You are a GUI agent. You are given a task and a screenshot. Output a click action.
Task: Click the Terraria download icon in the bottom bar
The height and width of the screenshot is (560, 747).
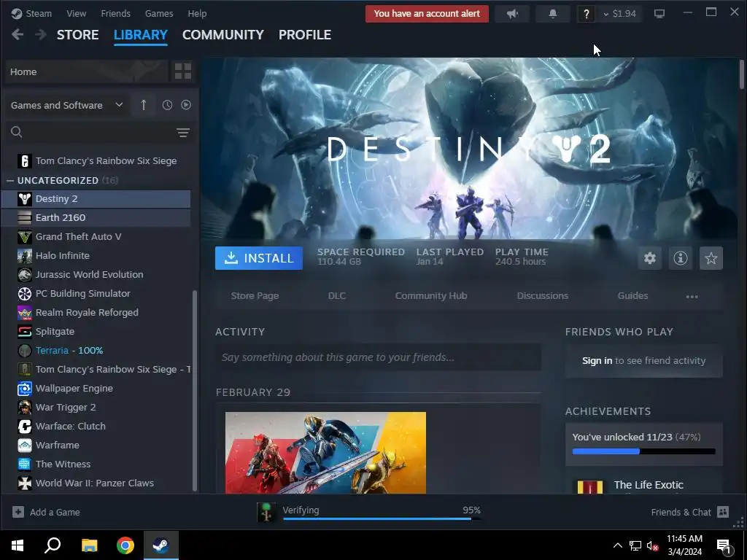tap(266, 512)
